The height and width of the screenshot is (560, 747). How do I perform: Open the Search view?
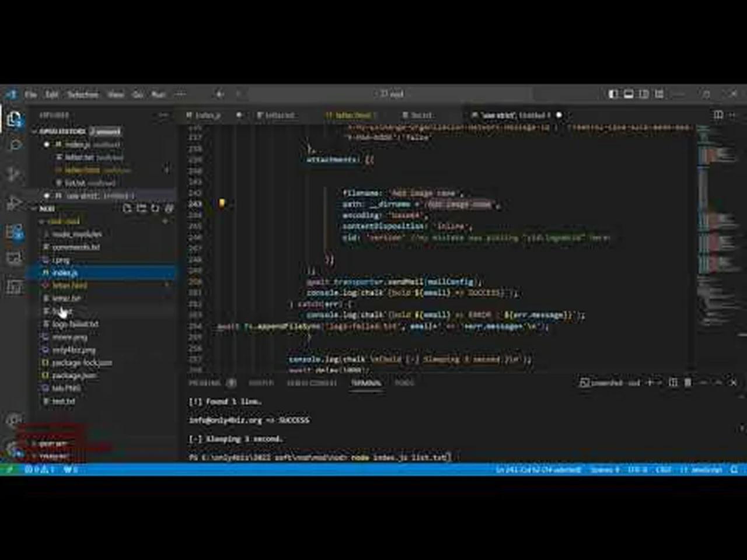click(x=13, y=145)
